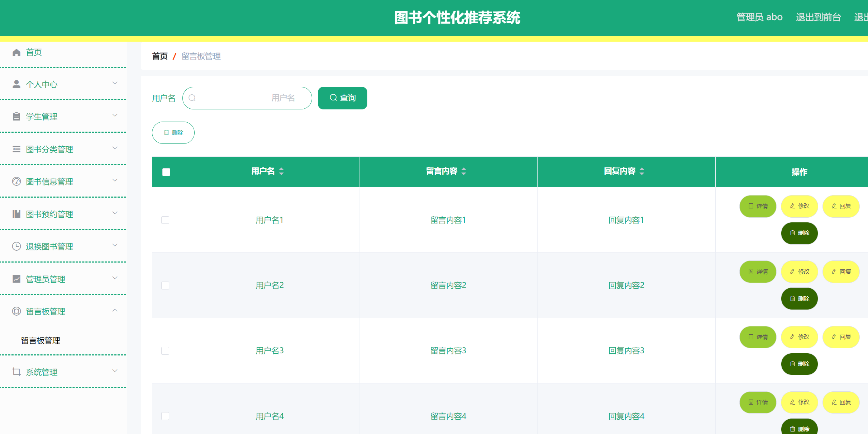The width and height of the screenshot is (868, 434).
Task: Check the row checkbox for 用户名3
Action: (x=165, y=351)
